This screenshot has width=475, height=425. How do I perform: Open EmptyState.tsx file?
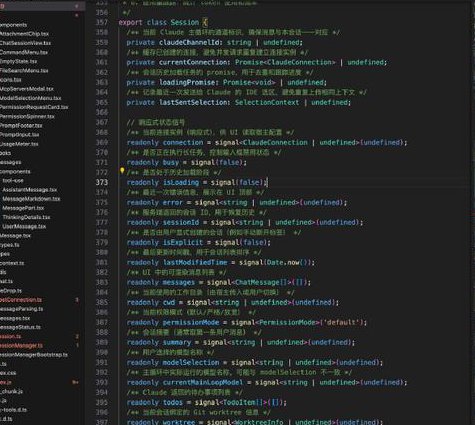[19, 61]
